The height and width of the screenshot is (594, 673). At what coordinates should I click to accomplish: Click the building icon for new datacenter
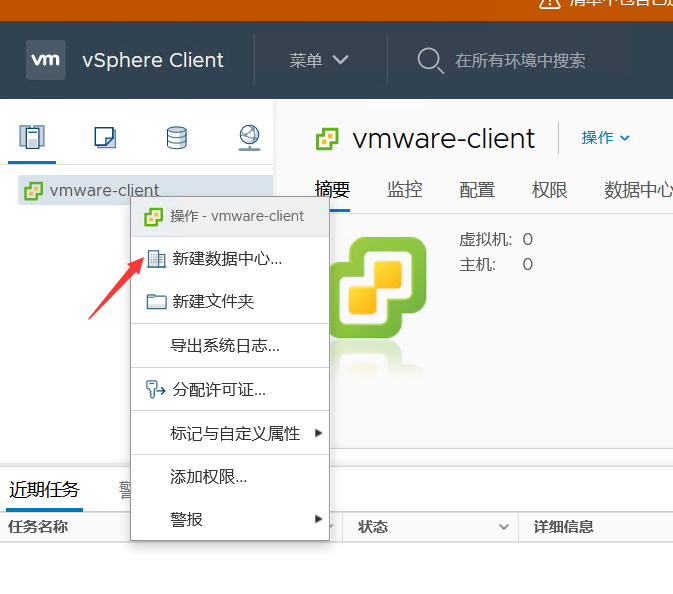[156, 259]
